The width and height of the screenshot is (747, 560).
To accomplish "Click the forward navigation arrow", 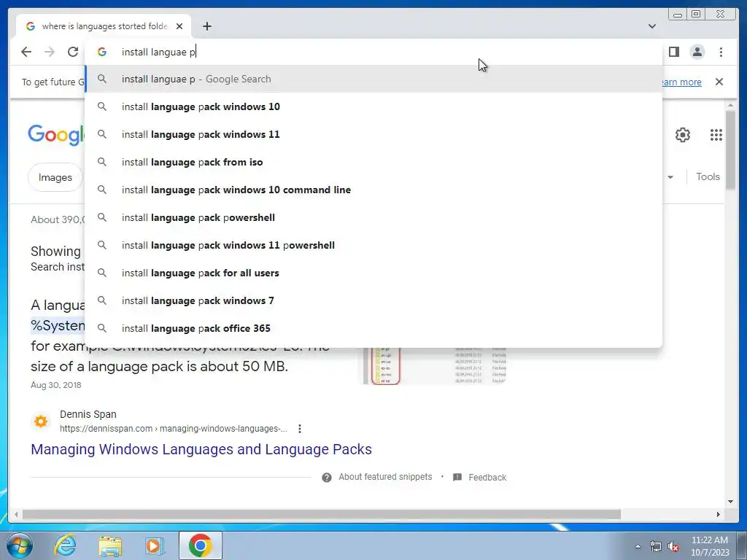I will point(50,52).
